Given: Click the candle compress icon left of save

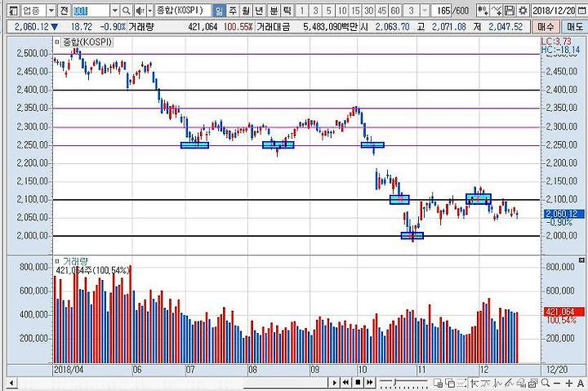Looking at the screenshot, I should tap(483, 11).
